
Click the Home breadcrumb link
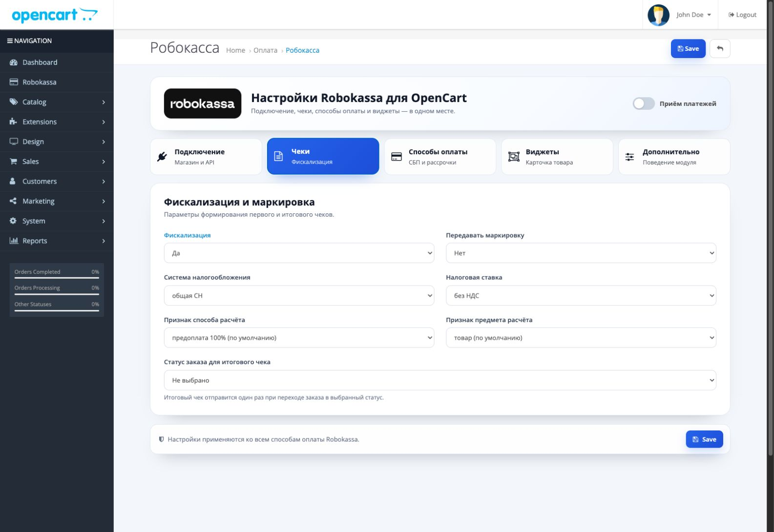tap(235, 50)
